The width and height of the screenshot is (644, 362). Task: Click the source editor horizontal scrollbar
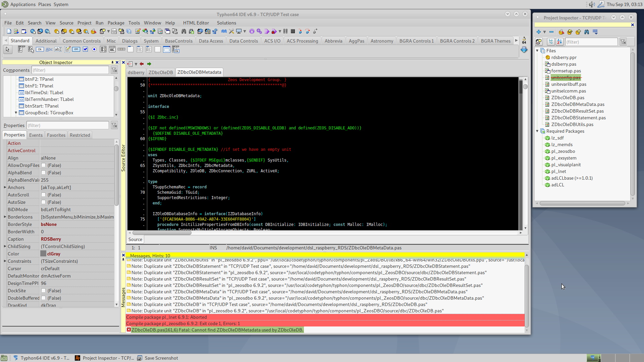[162, 233]
